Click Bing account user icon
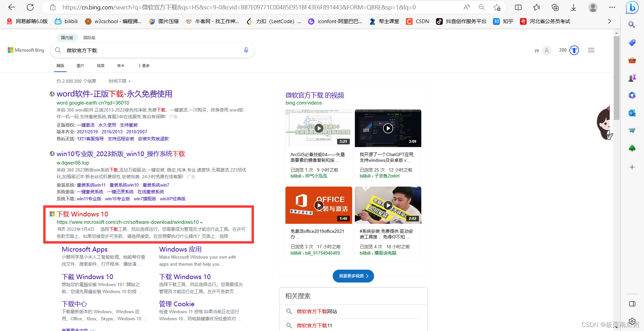The image size is (644, 331). 547,51
